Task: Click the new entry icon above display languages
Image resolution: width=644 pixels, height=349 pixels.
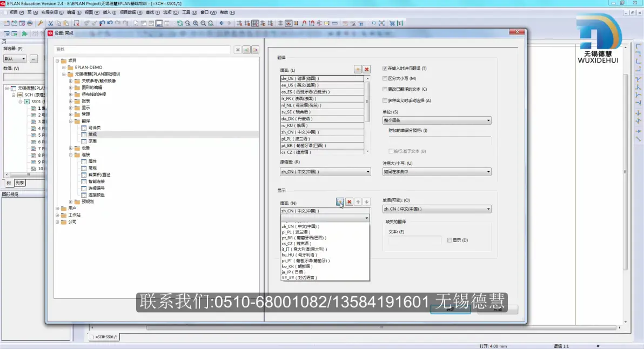Action: (340, 202)
